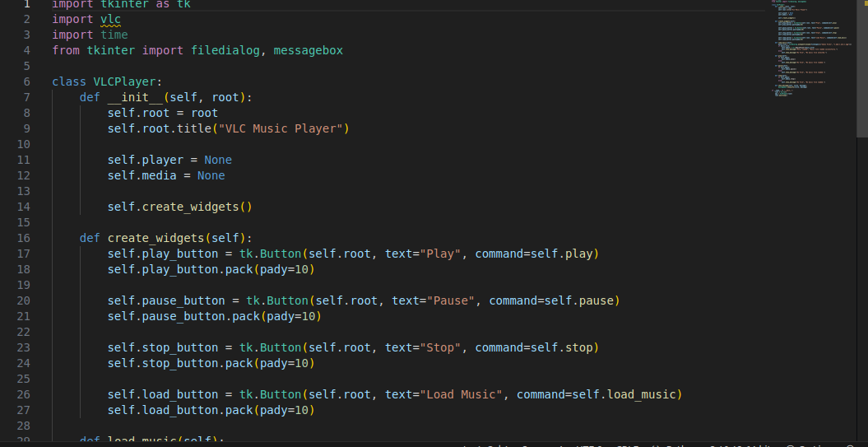Screen dimensions: 868x447
Task: Click the vertical scrollbar thumb of the editor
Action: coord(862,68)
